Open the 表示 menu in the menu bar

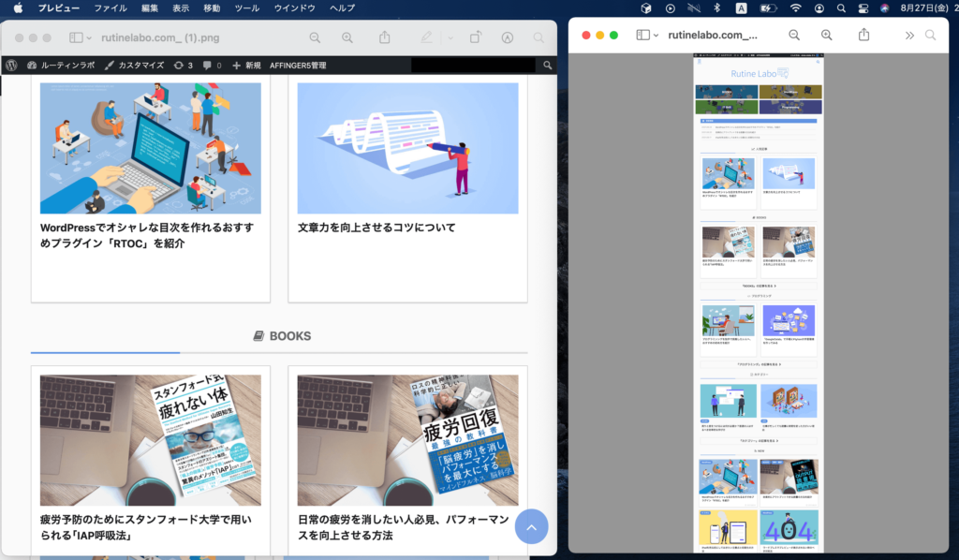tap(181, 7)
